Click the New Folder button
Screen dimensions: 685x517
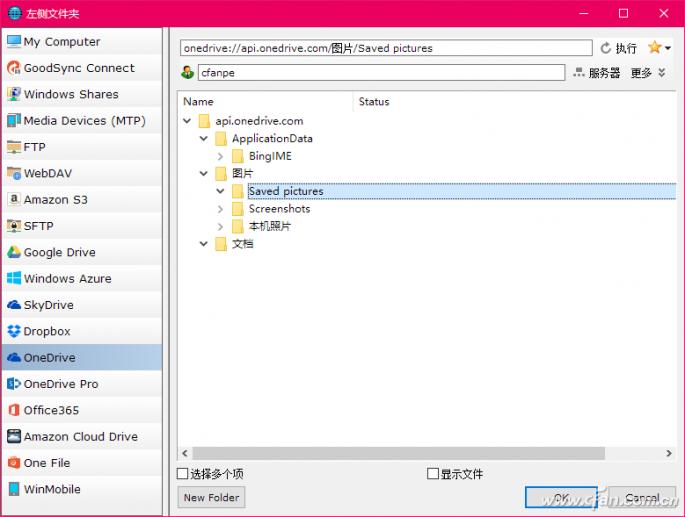211,497
